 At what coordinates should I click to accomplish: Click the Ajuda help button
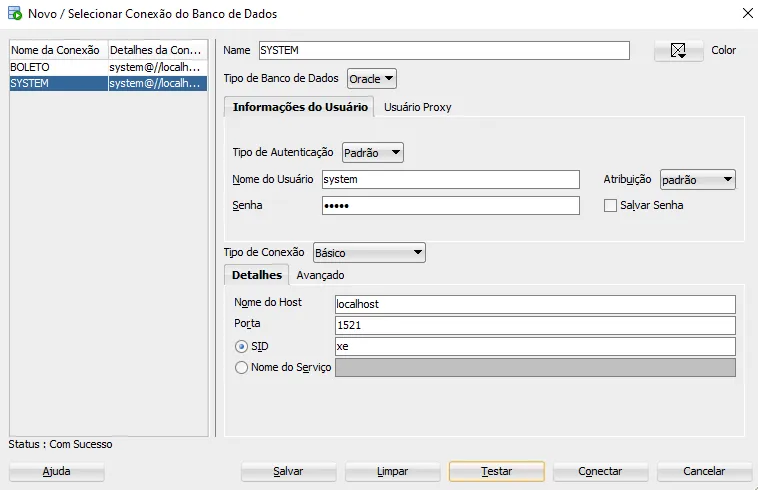[x=56, y=471]
